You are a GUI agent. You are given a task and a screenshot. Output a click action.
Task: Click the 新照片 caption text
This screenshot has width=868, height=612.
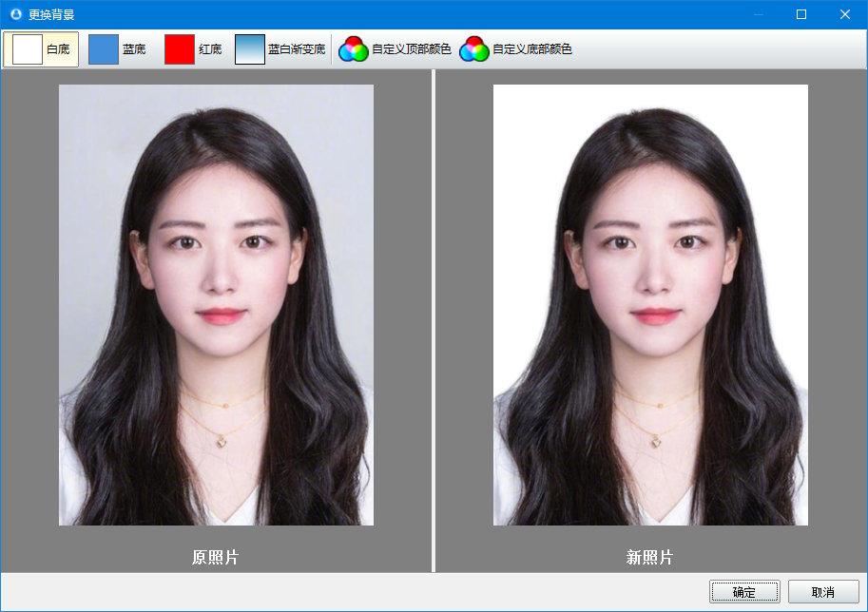coord(650,557)
